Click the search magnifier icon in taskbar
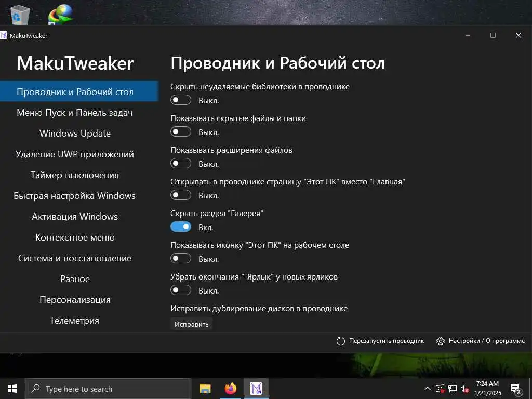 tap(35, 389)
